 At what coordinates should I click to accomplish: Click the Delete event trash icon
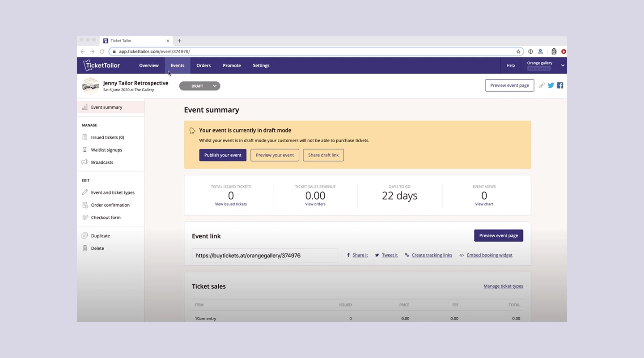pos(85,248)
